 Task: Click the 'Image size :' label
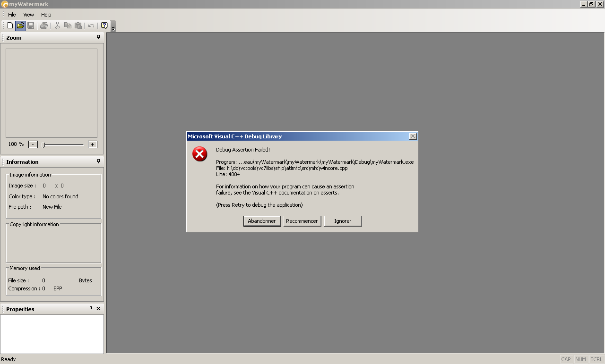pos(22,186)
